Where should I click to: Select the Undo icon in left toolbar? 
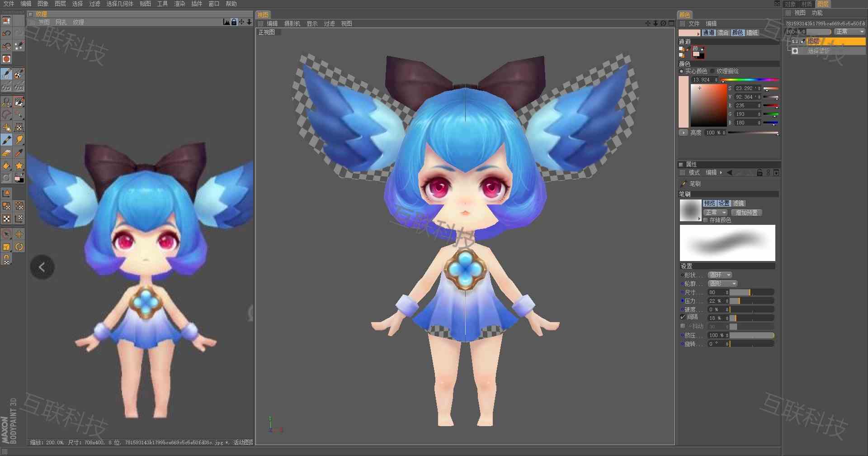pyautogui.click(x=6, y=33)
